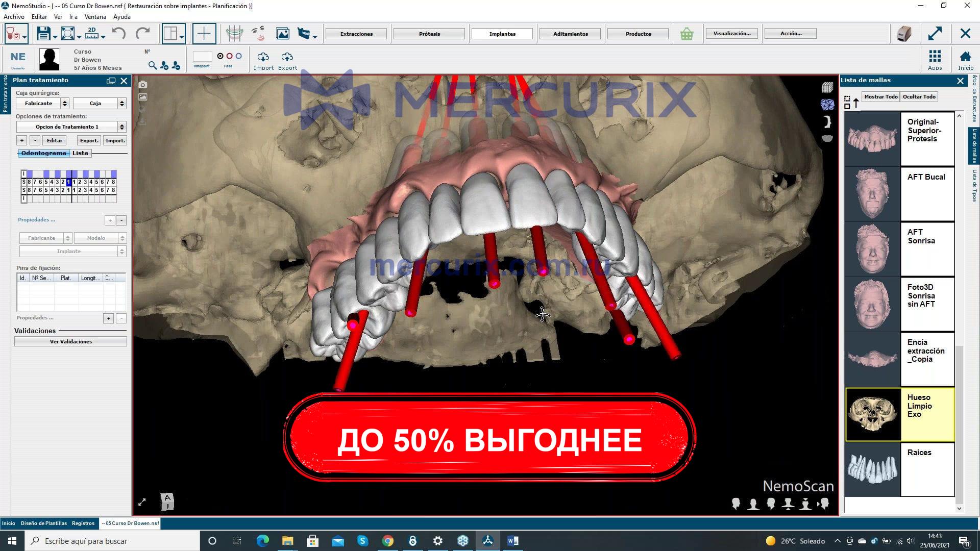Screen dimensions: 980x551
Task: Select the Hueso Limpio Exo mesh thumbnail
Action: point(873,414)
